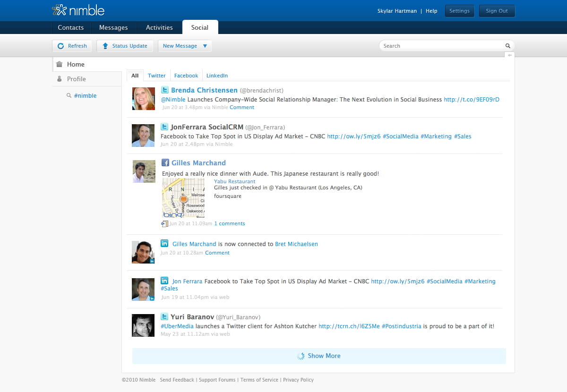Click Twitter icon on Brenda Christensen post

[x=165, y=90]
